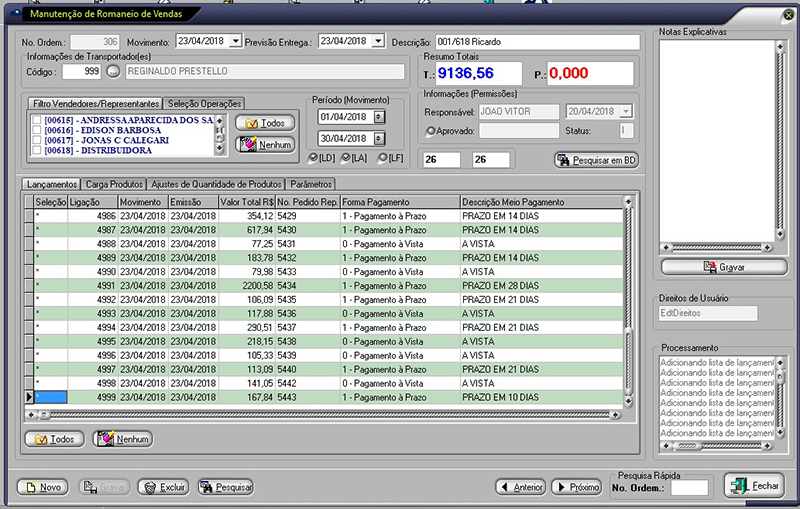Viewport: 800px width, 509px height.
Task: Click the stepper on period start date 01/04/2018
Action: coord(378,117)
